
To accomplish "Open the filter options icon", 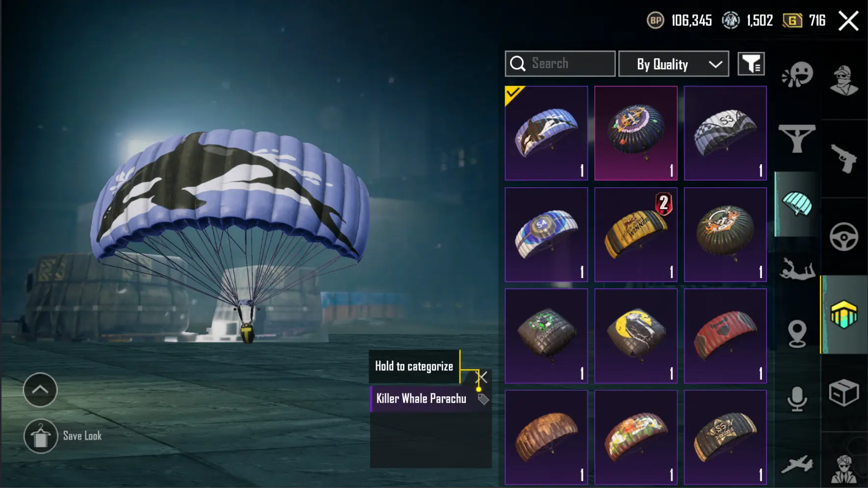I will [x=751, y=64].
